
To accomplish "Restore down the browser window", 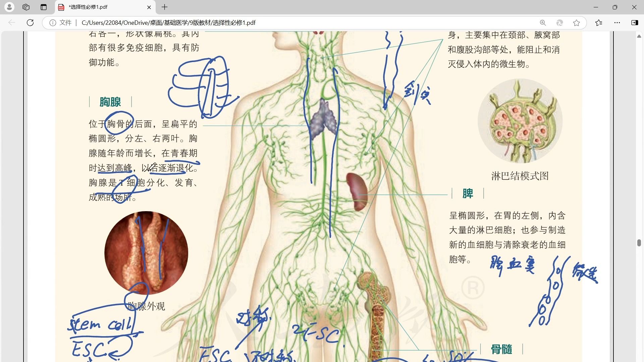I will point(615,7).
